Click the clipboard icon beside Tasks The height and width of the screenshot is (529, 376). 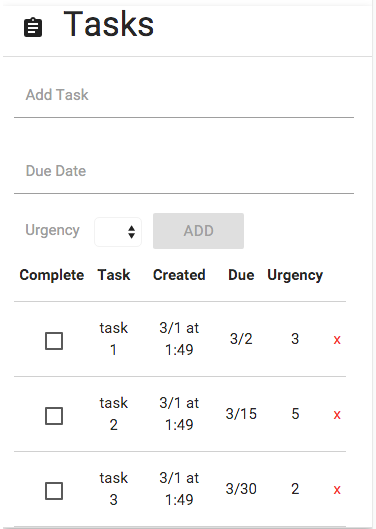(33, 27)
